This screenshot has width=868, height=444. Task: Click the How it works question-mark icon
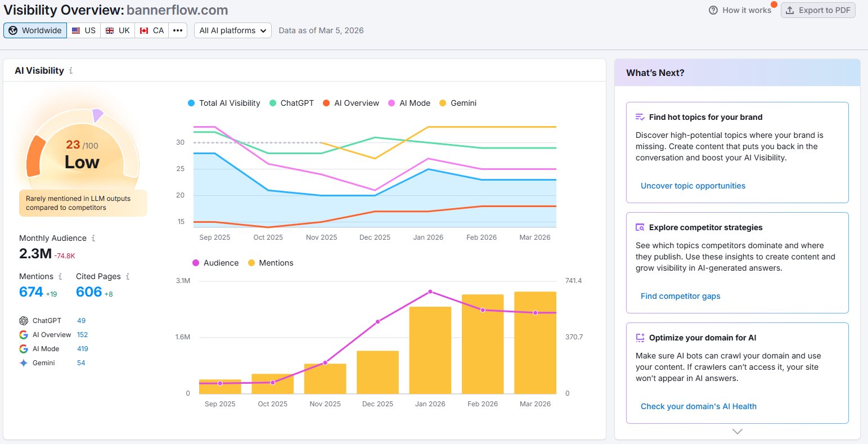coord(713,10)
